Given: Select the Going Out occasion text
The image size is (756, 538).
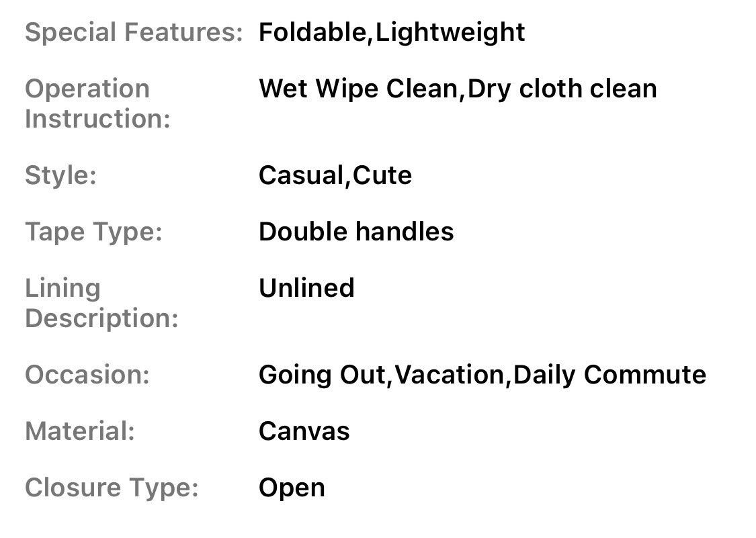Looking at the screenshot, I should [x=322, y=375].
